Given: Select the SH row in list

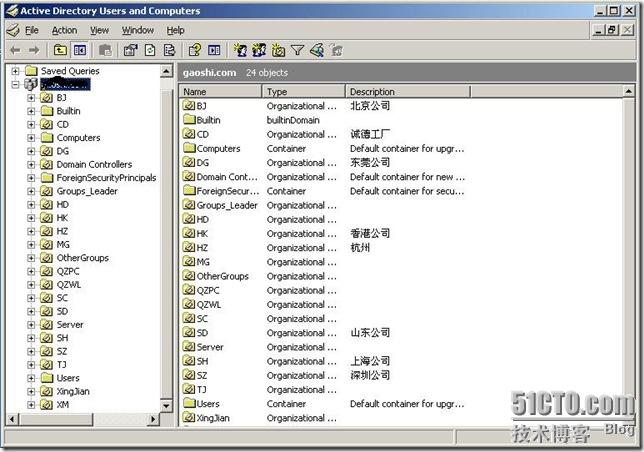Looking at the screenshot, I should coord(202,361).
